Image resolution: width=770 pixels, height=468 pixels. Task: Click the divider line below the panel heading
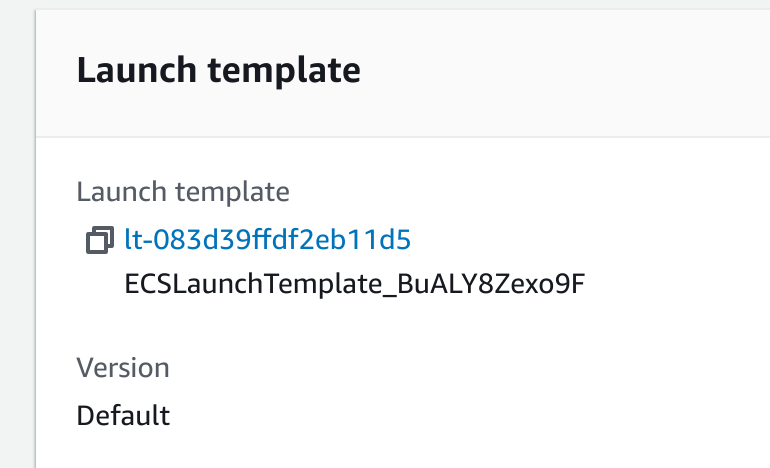click(x=400, y=136)
